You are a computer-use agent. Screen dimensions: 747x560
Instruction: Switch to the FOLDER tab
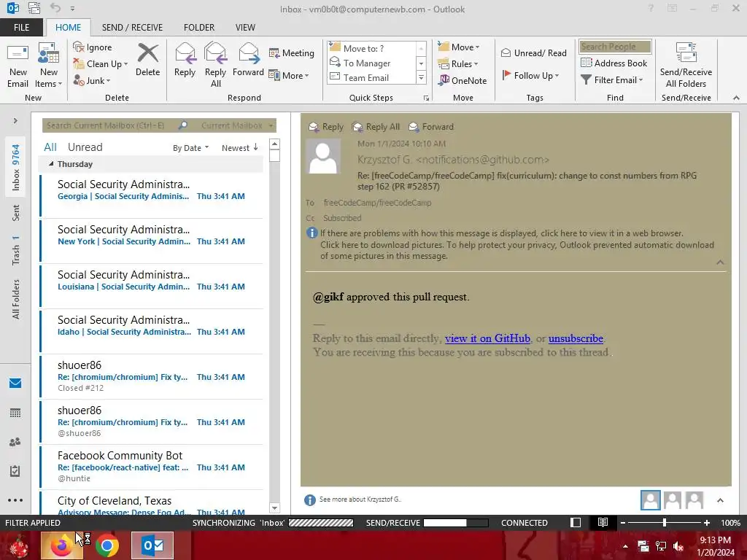(x=199, y=28)
